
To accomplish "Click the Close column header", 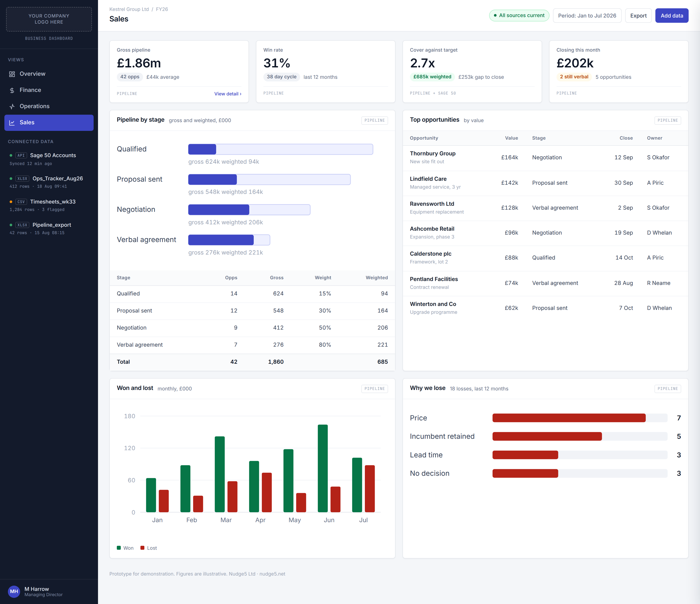I will pyautogui.click(x=626, y=138).
